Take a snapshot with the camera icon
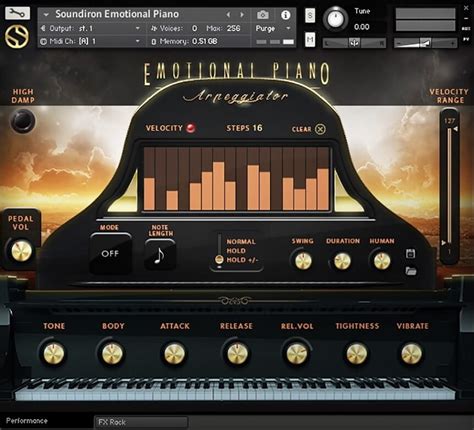Image resolution: width=474 pixels, height=430 pixels. click(x=263, y=15)
